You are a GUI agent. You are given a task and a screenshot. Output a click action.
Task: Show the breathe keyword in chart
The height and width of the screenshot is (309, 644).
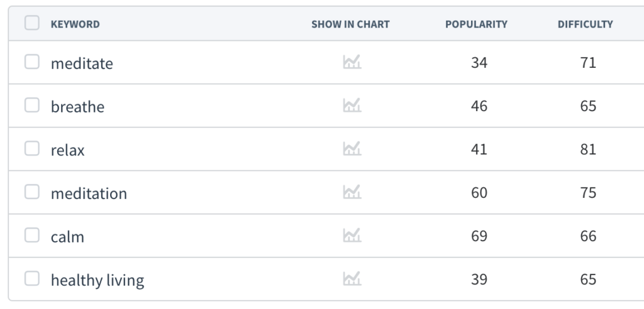point(352,105)
